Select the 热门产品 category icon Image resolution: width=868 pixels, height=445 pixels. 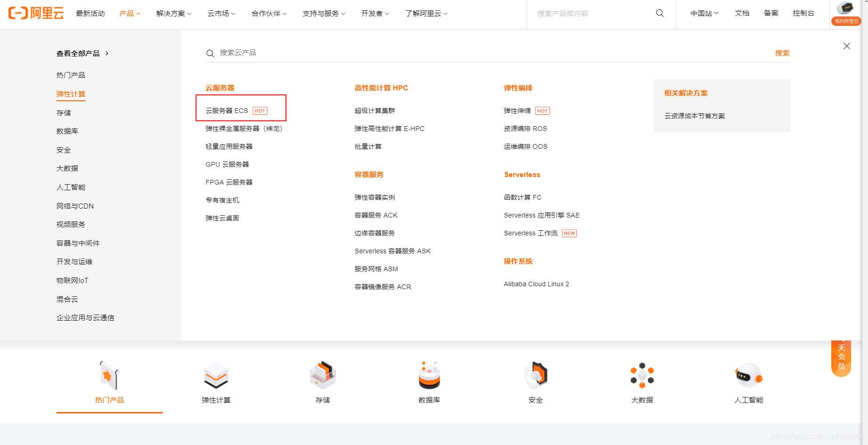[109, 375]
